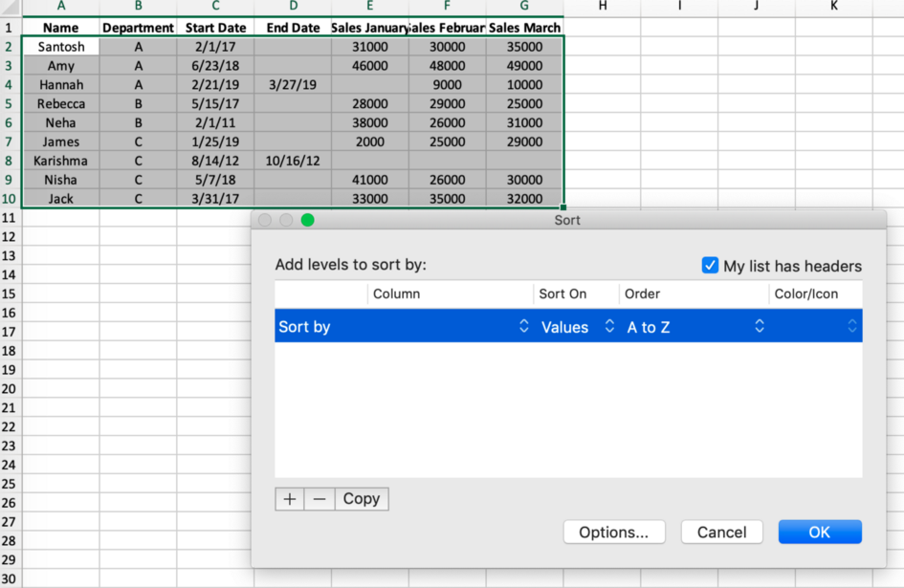Select row 15 header
This screenshot has width=904, height=588.
pyautogui.click(x=9, y=294)
